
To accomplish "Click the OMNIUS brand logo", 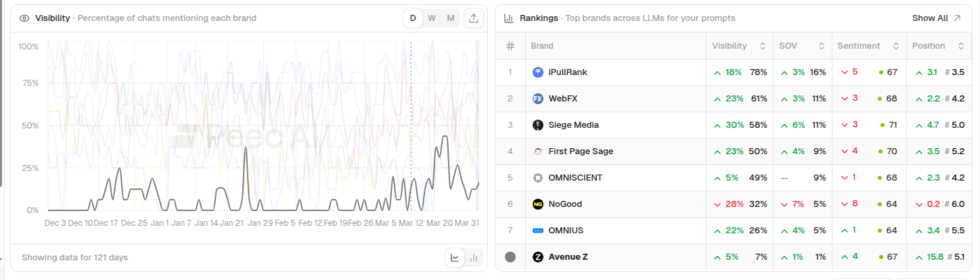I will (538, 231).
